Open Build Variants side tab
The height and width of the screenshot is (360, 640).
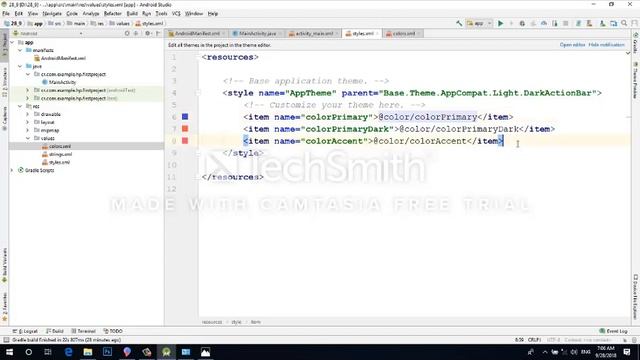4,265
